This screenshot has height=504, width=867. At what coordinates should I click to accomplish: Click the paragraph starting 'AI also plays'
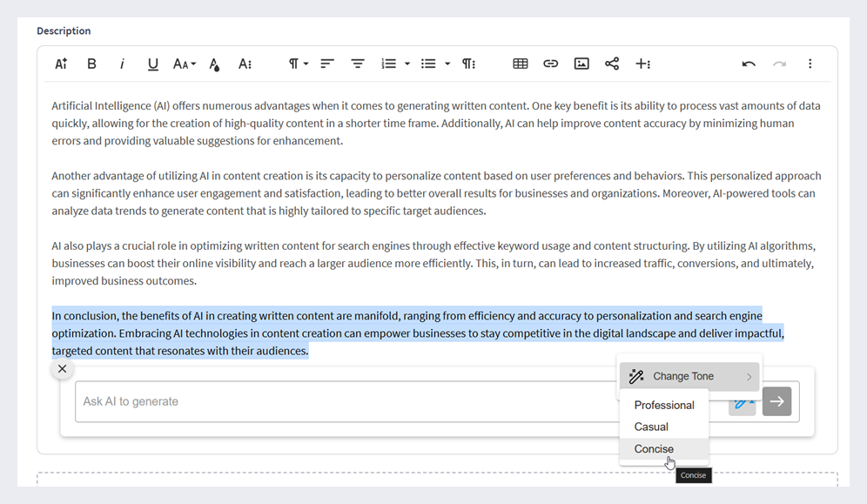[x=434, y=264]
